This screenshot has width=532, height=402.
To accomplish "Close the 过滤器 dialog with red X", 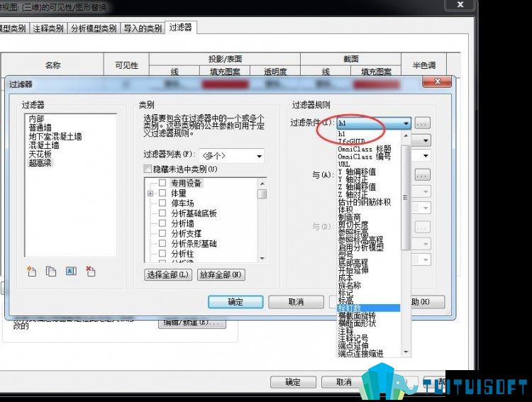I will tap(437, 82).
